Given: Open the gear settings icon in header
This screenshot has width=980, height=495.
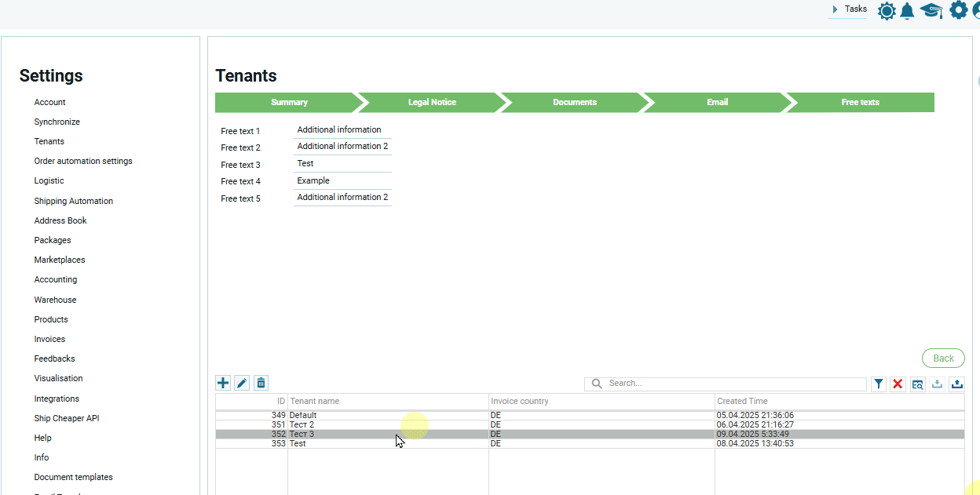Looking at the screenshot, I should tap(958, 10).
